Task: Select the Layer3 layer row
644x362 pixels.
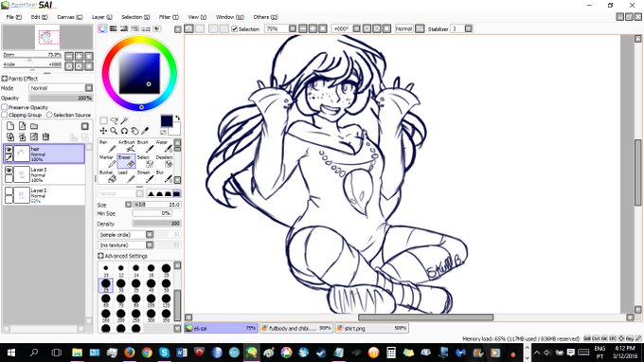Action: pos(45,174)
